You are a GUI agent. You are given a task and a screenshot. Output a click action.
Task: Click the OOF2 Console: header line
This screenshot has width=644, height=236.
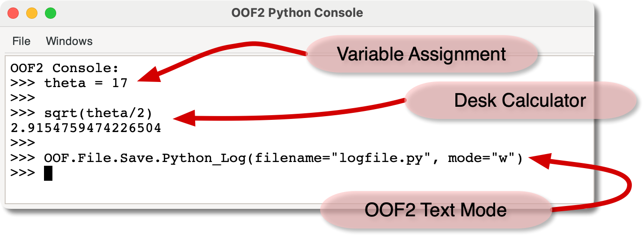pos(65,68)
